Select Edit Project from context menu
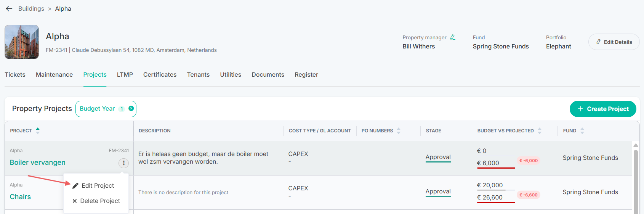The width and height of the screenshot is (644, 214). pos(96,185)
